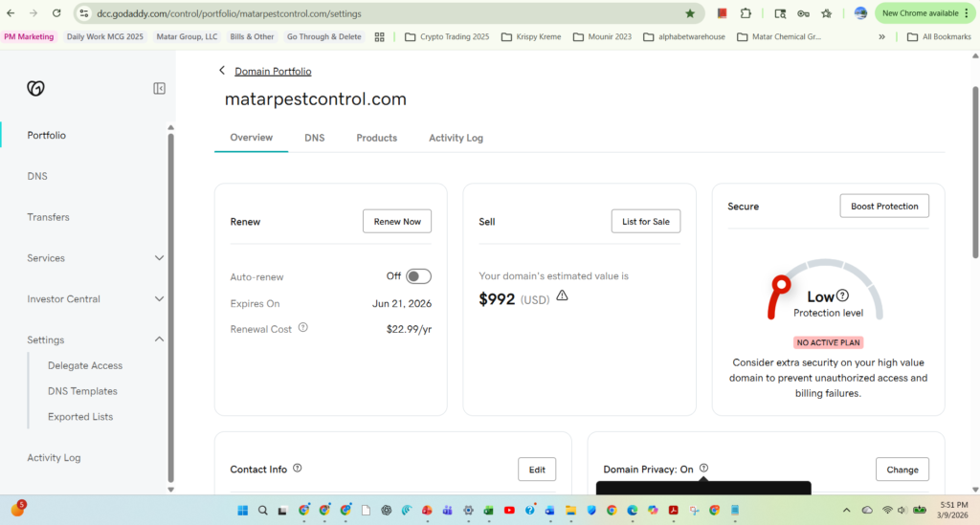Click the GoDaddy logo icon

click(35, 88)
